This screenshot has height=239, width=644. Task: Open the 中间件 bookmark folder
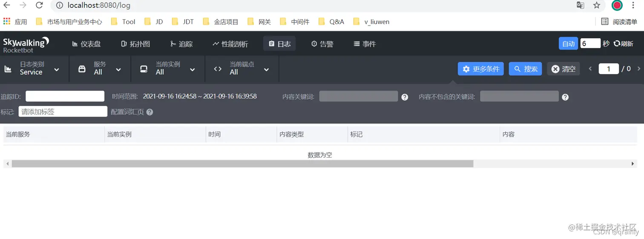click(x=295, y=22)
